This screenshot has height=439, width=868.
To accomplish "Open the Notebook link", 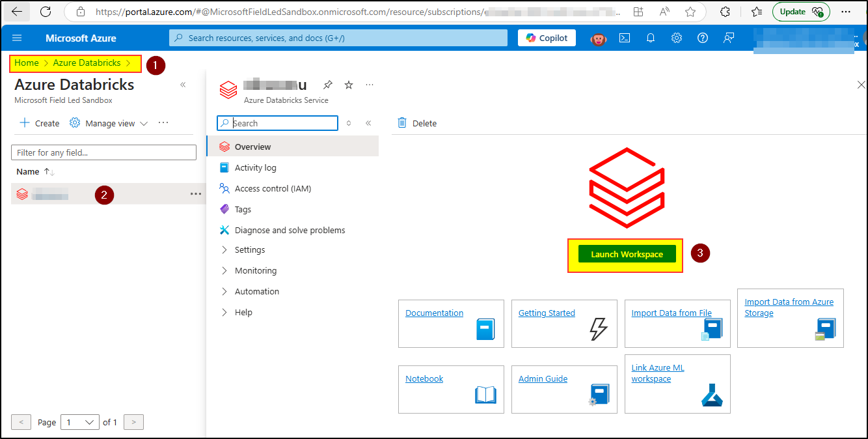I will [x=424, y=378].
